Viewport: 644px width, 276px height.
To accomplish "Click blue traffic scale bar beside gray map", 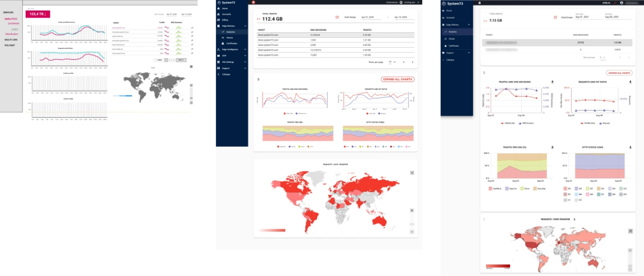I will [122, 96].
